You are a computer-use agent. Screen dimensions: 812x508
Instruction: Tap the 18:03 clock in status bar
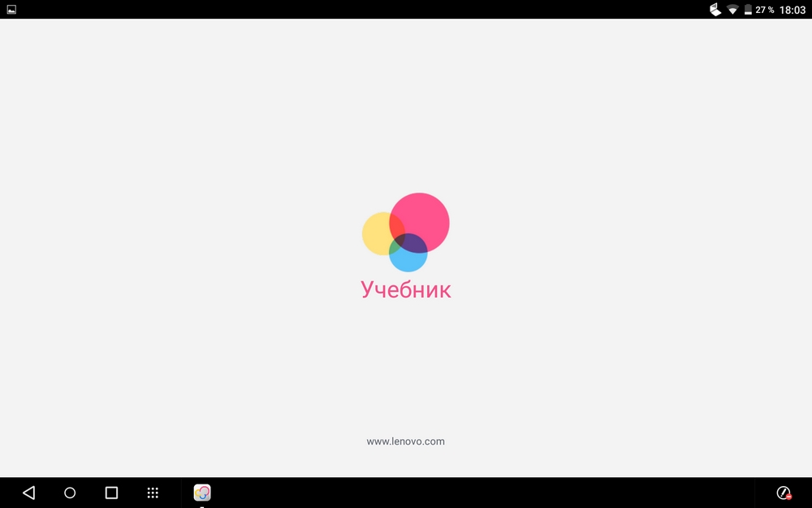pyautogui.click(x=793, y=10)
